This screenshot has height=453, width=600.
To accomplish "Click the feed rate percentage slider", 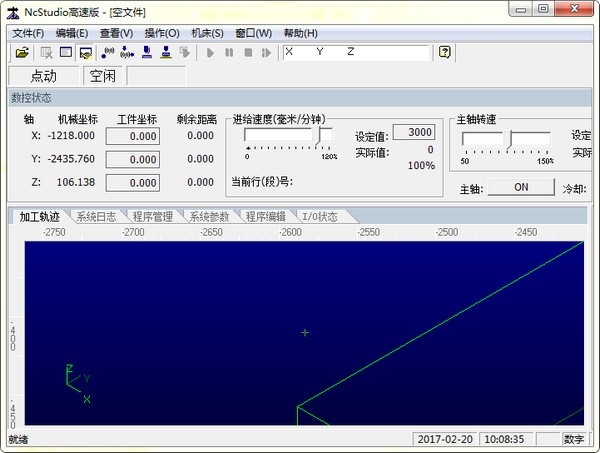I will pos(289,135).
